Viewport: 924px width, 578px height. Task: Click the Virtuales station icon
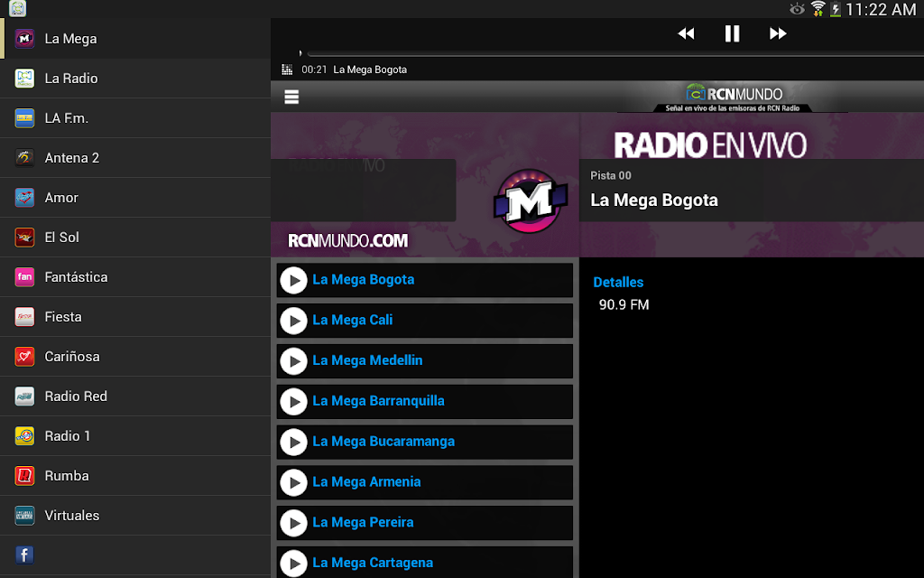[x=24, y=516]
